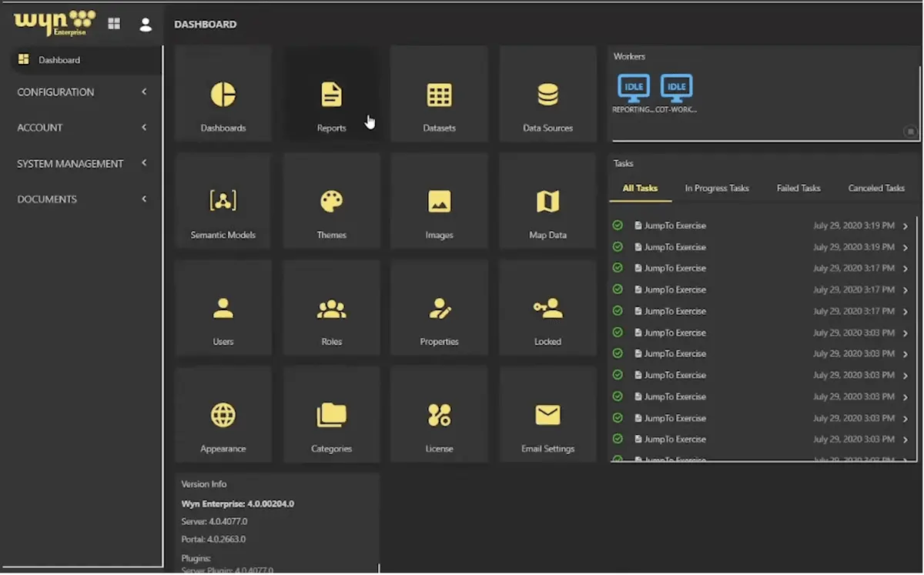Switch to the All Tasks tab

pyautogui.click(x=640, y=188)
